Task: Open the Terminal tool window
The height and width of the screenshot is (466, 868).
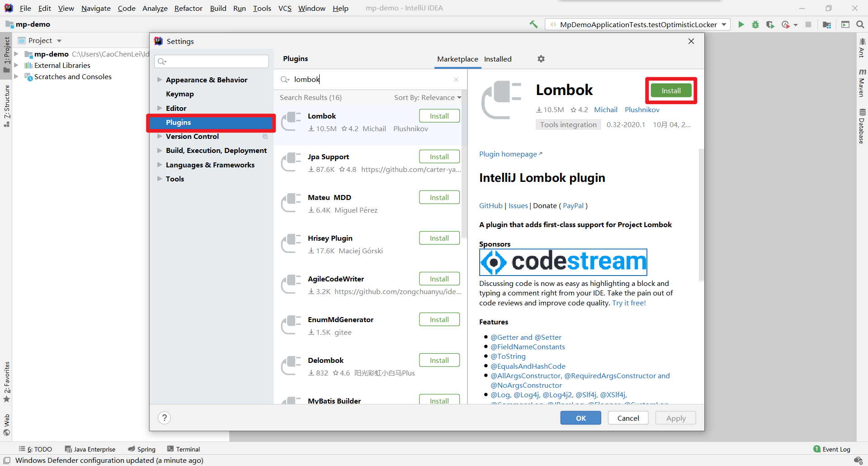Action: 184,449
